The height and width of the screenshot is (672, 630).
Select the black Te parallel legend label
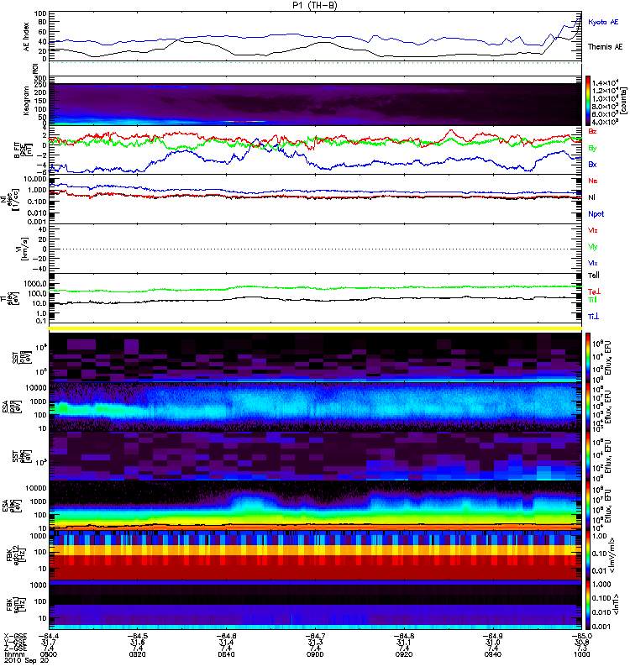pos(593,276)
